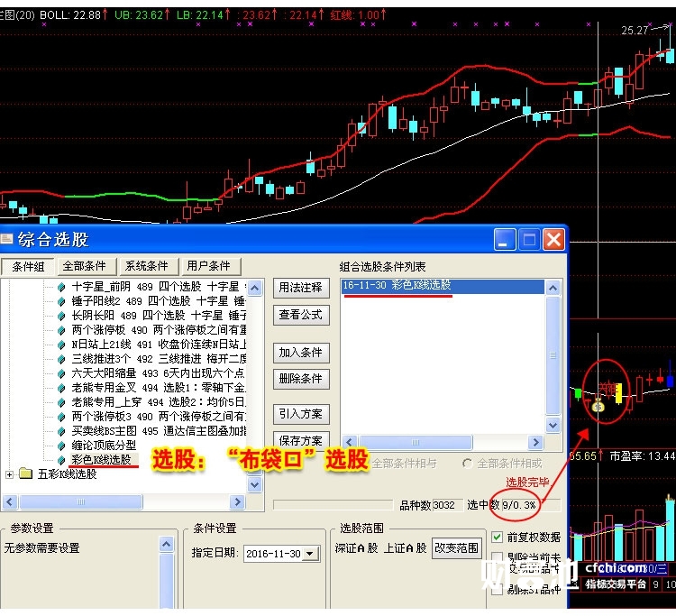The width and height of the screenshot is (676, 616).
Task: Click the 参数设置 panel scroll-up arrow
Action: (167, 545)
